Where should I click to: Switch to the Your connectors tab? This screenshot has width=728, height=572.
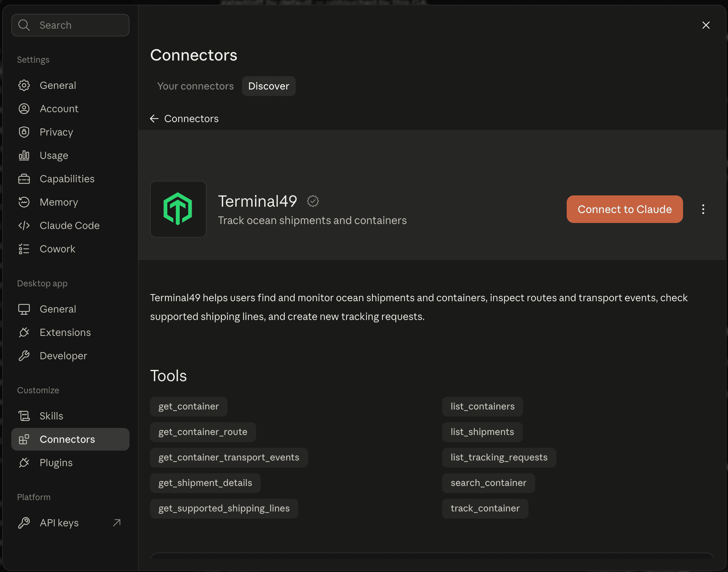click(x=195, y=86)
